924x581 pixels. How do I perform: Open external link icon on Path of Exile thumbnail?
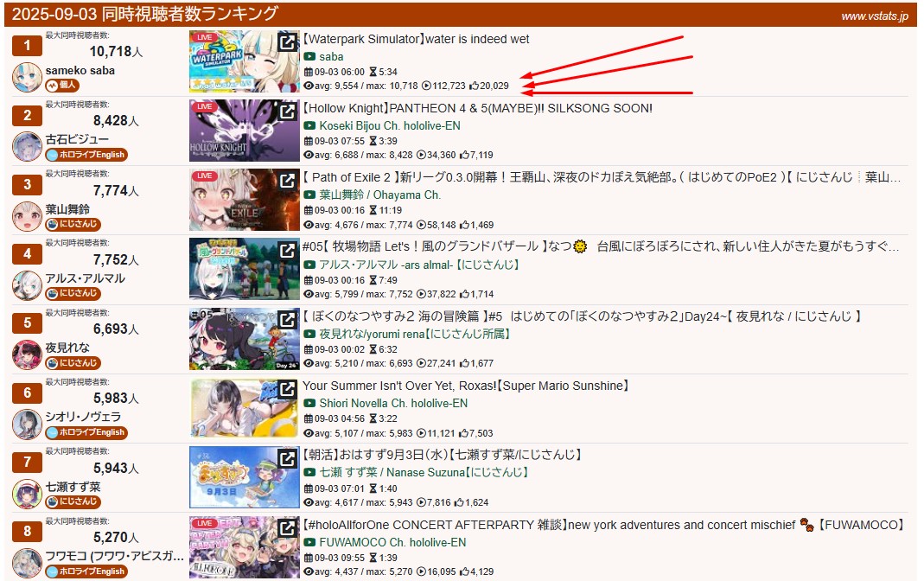click(287, 181)
